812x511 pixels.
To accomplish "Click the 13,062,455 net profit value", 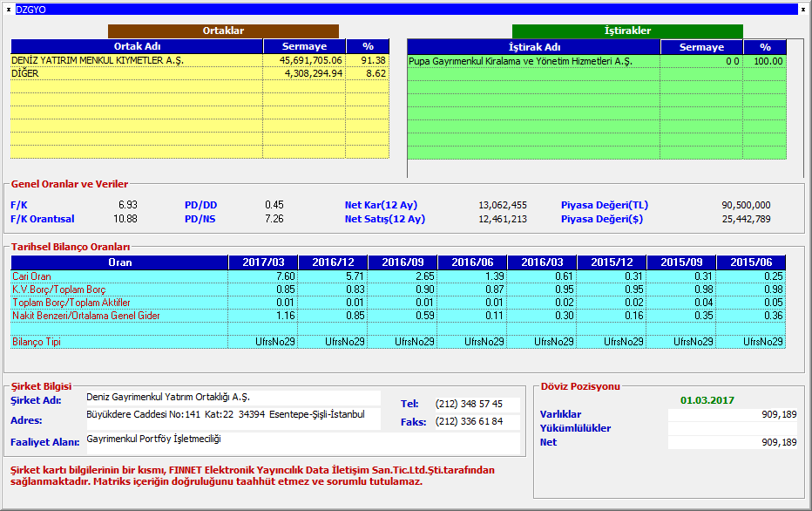I will pos(503,205).
